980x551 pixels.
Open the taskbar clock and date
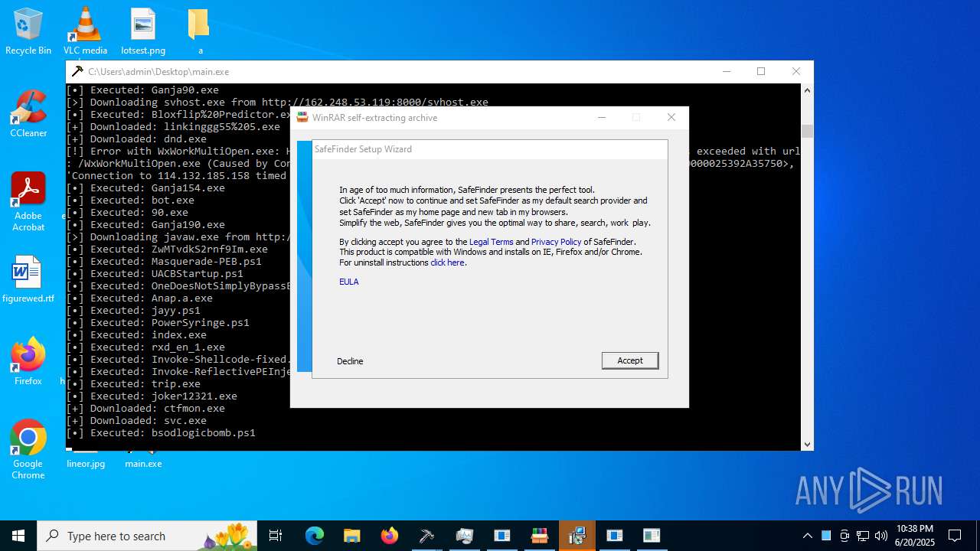[x=915, y=536]
